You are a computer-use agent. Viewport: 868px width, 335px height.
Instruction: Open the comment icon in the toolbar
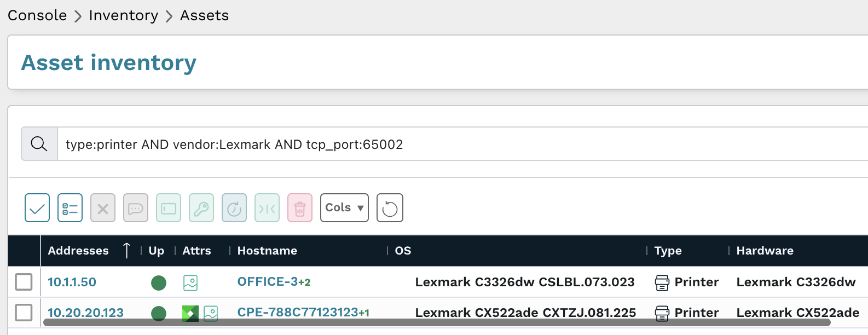click(x=136, y=207)
